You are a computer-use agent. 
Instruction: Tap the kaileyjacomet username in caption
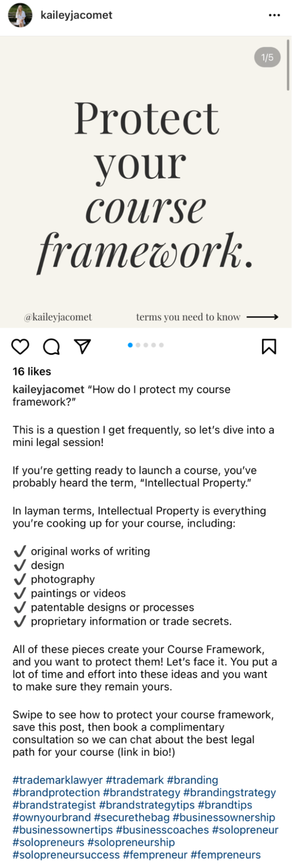tap(48, 389)
